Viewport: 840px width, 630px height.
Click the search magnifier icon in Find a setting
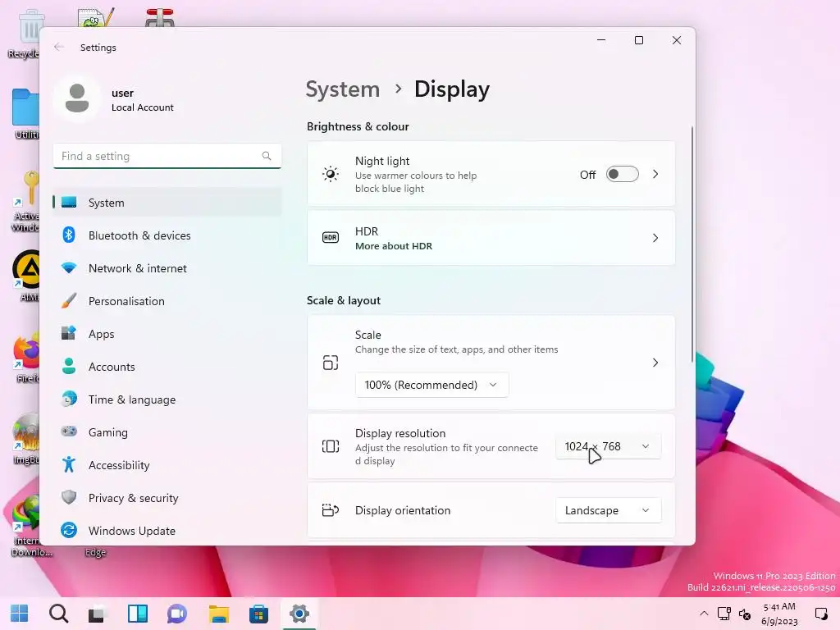click(x=267, y=156)
